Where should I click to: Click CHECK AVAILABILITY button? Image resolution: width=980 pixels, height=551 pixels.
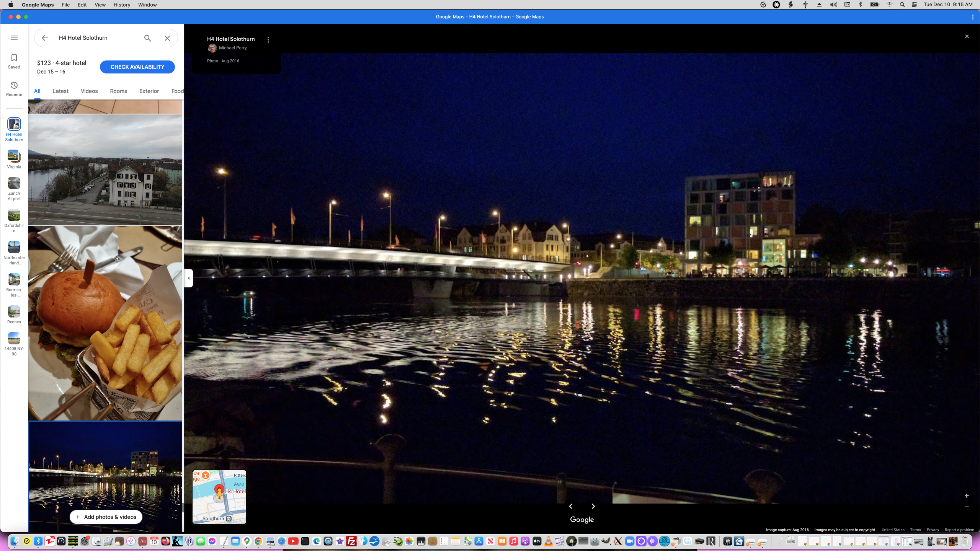[x=137, y=67]
